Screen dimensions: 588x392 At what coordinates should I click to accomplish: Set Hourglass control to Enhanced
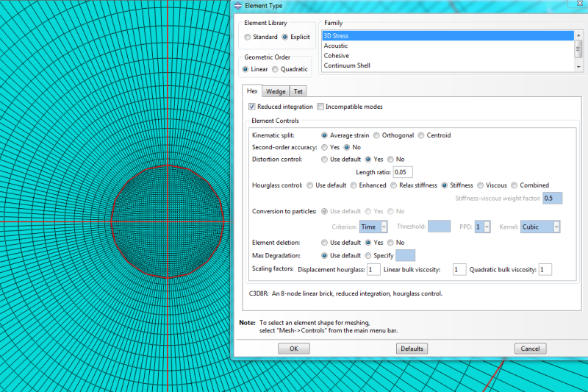[x=354, y=185]
